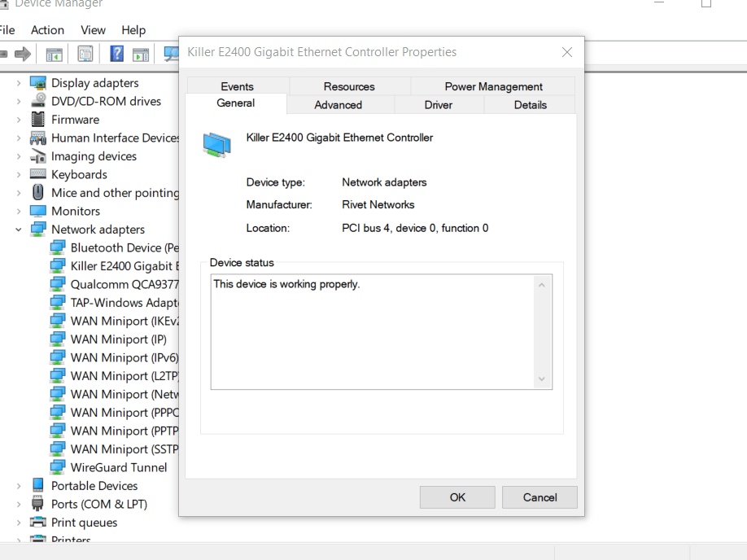Select WAN Miniport (IPv6) tree item

click(x=124, y=357)
